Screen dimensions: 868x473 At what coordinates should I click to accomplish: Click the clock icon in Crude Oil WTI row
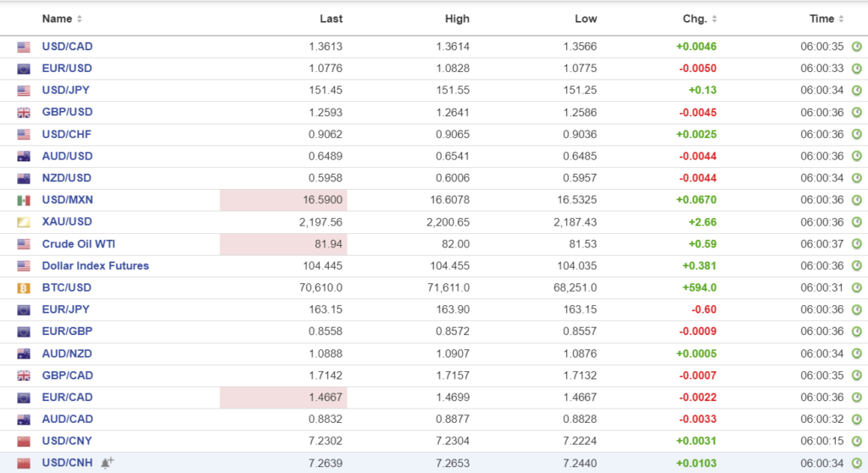856,244
